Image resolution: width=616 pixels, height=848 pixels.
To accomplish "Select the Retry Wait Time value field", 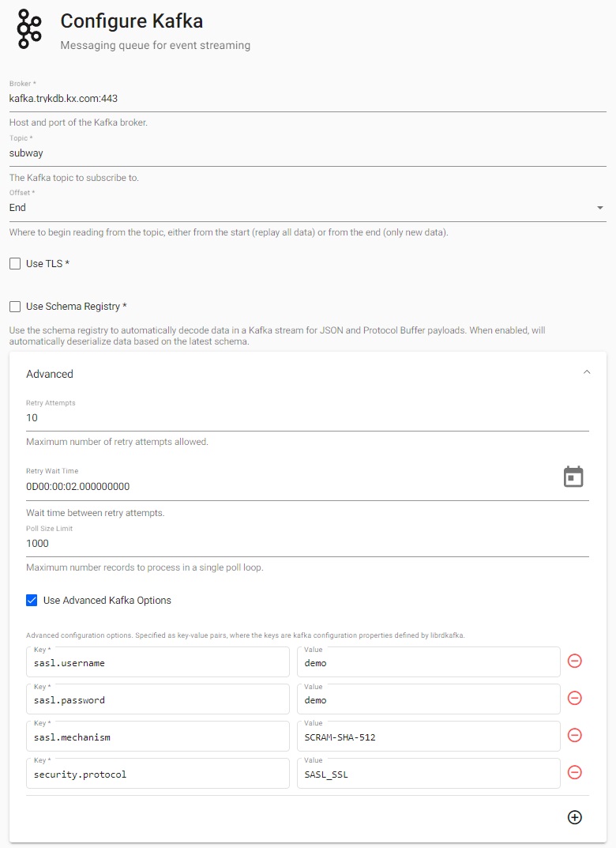I will click(x=291, y=486).
